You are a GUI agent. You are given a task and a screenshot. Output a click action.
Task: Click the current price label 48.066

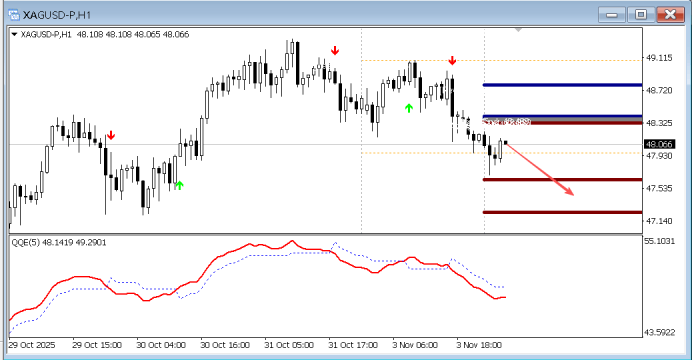click(658, 144)
